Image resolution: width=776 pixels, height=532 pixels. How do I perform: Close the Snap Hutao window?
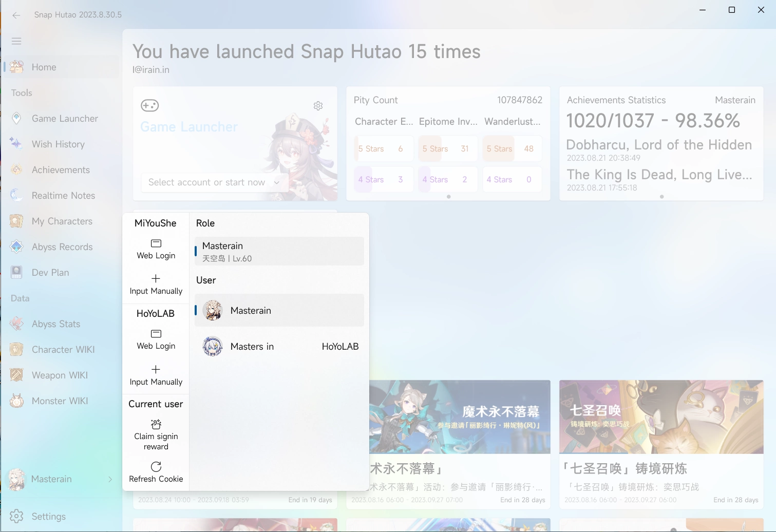pyautogui.click(x=761, y=10)
